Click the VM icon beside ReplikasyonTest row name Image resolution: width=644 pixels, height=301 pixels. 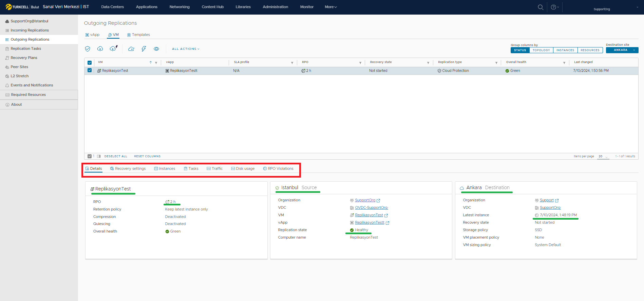click(99, 71)
